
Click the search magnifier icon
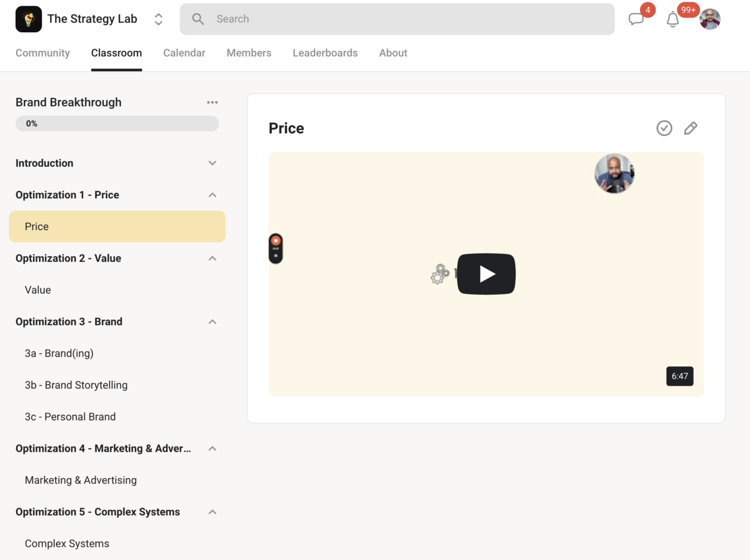198,19
